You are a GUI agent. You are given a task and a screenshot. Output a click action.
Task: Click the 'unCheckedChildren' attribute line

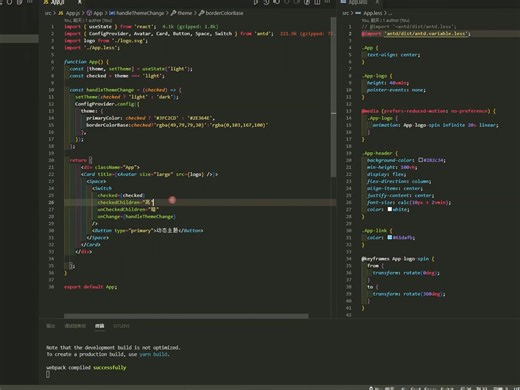click(128, 209)
